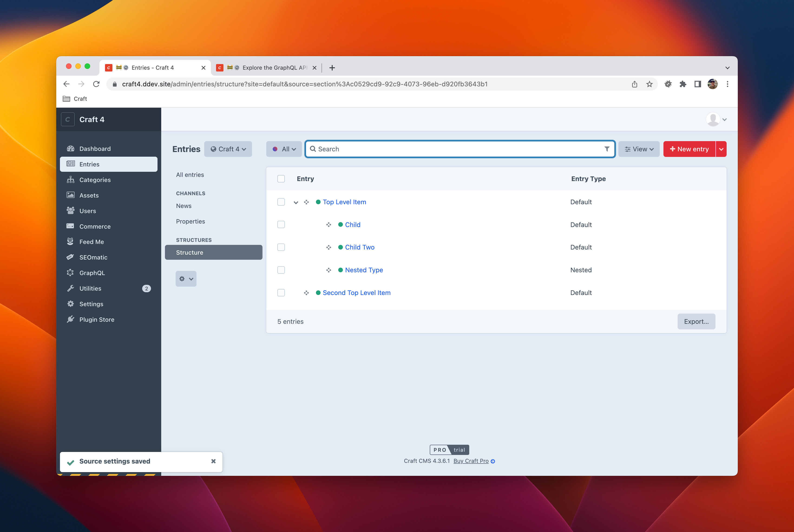Reload the page in the browser
This screenshot has height=532, width=794.
click(x=96, y=84)
